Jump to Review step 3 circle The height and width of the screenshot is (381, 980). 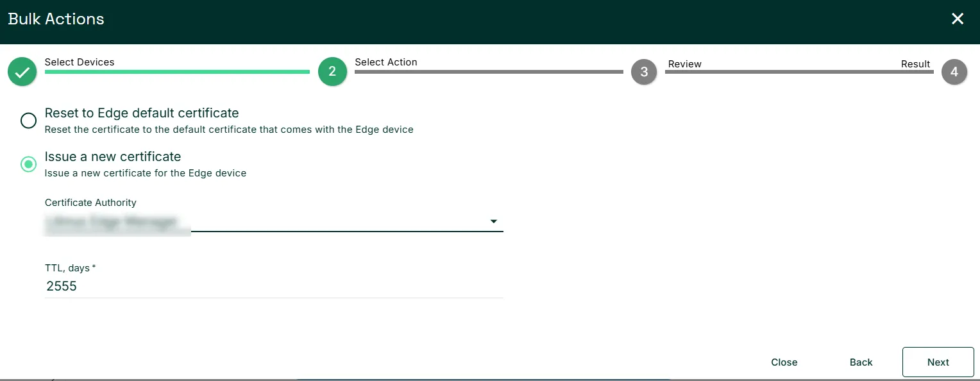pos(644,72)
